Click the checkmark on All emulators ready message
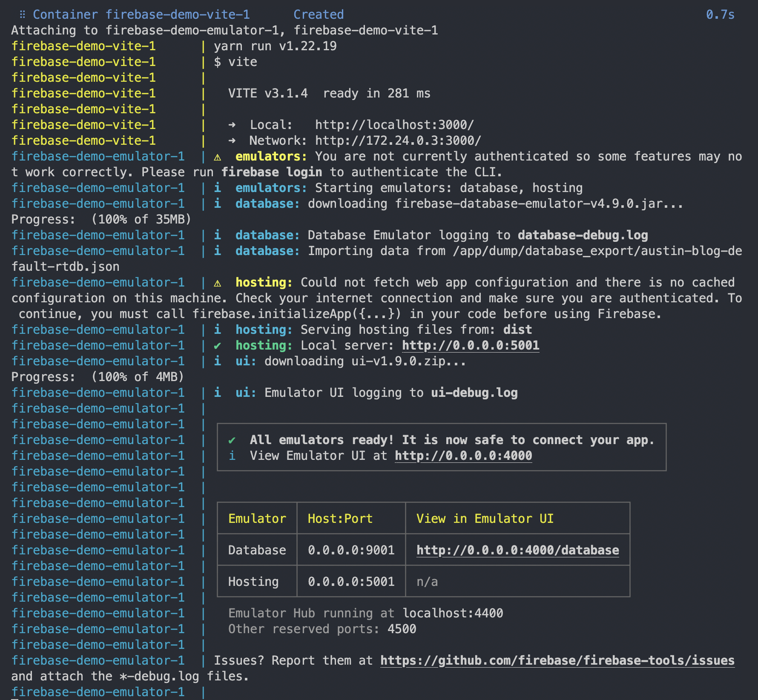Screen dimensions: 758x700 click(x=233, y=440)
